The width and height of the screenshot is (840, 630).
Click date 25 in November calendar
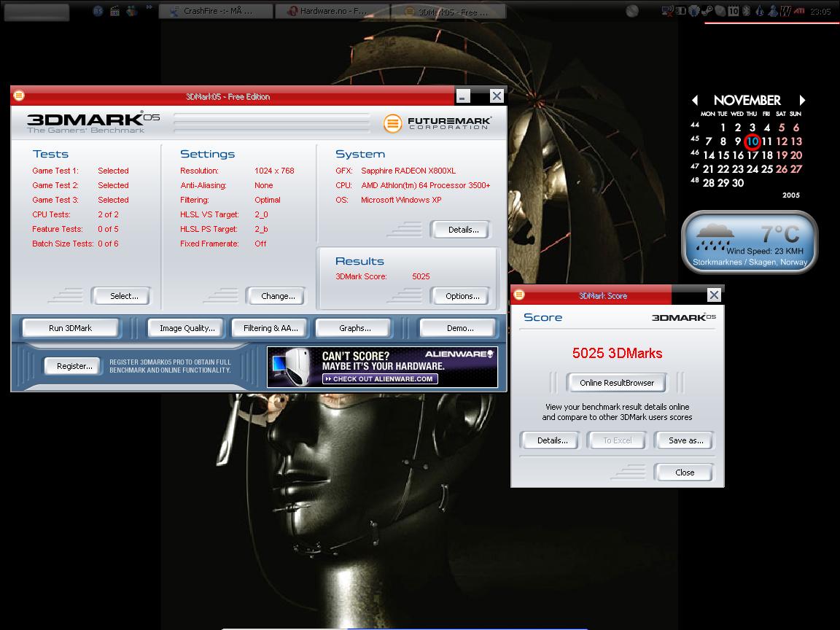[x=766, y=168]
